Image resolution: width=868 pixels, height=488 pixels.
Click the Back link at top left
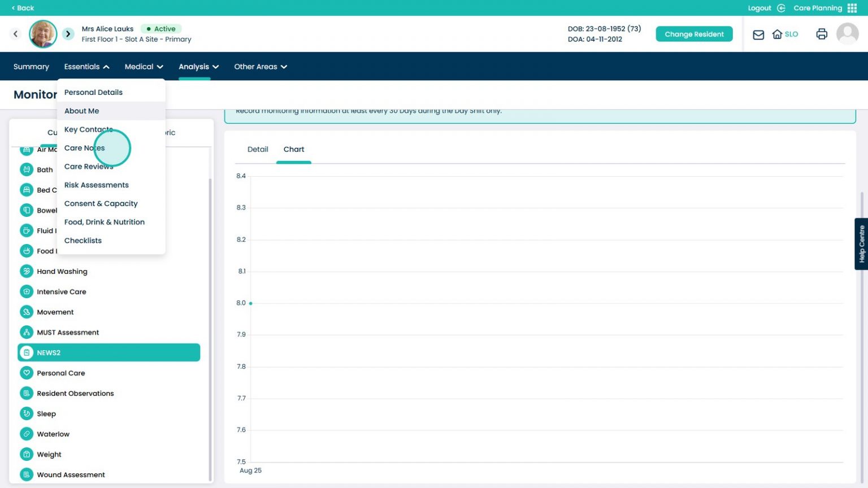(21, 8)
